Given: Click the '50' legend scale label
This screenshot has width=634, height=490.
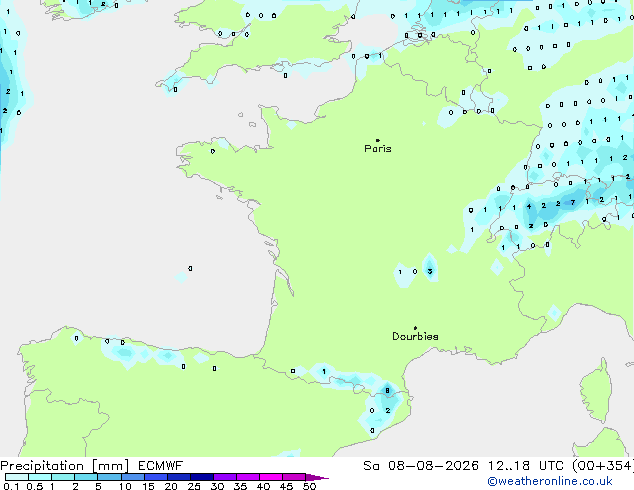Looking at the screenshot, I should (x=309, y=486).
